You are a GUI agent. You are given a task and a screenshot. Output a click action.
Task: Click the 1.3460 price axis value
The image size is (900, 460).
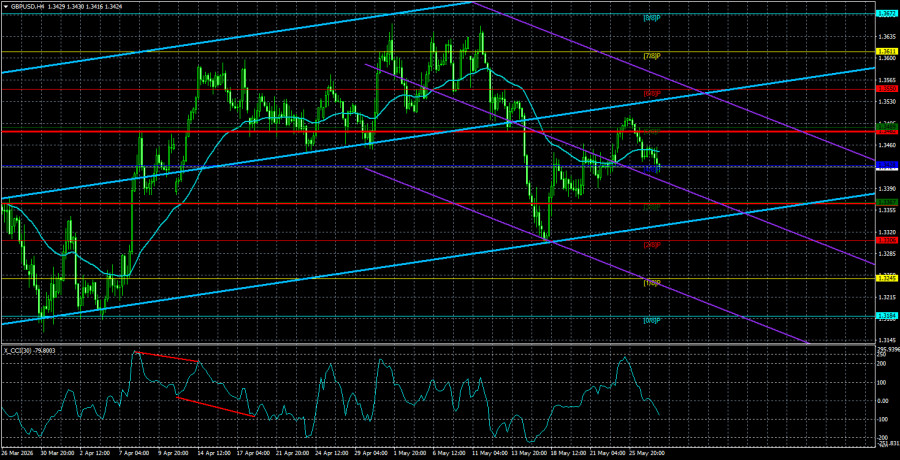pos(887,145)
